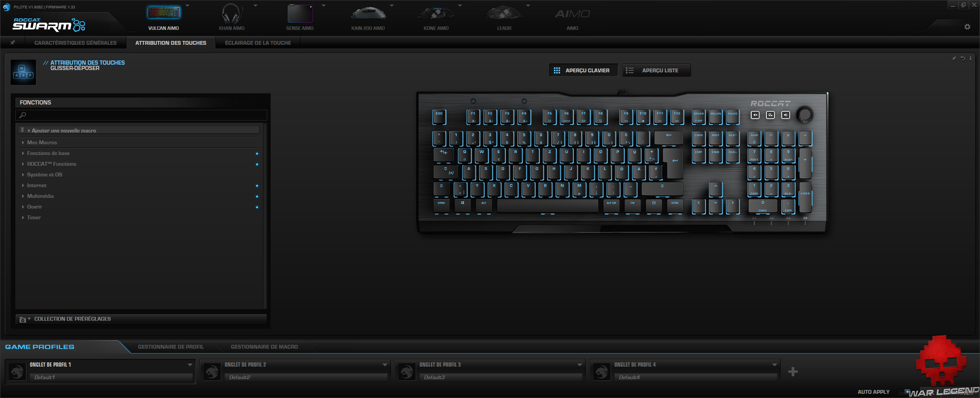980x398 pixels.
Task: Click the WASD key assignment panel icon
Action: click(23, 72)
